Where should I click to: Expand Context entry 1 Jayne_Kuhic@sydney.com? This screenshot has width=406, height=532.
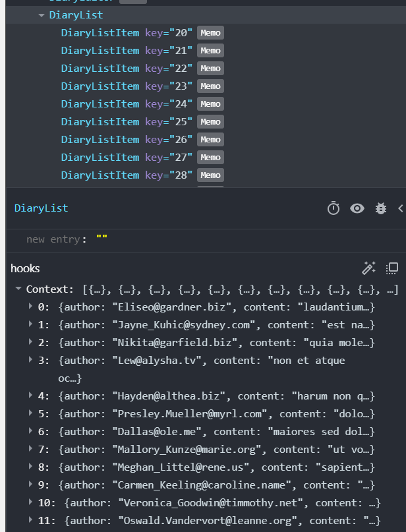[x=30, y=324]
